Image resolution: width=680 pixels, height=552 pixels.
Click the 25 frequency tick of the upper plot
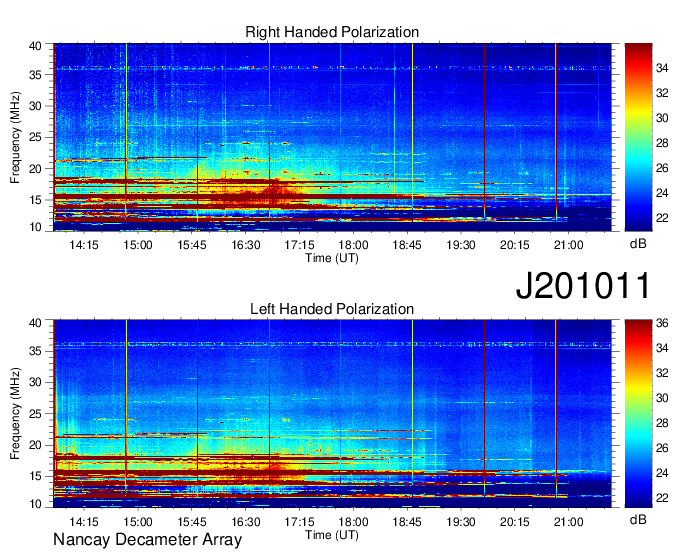(35, 137)
